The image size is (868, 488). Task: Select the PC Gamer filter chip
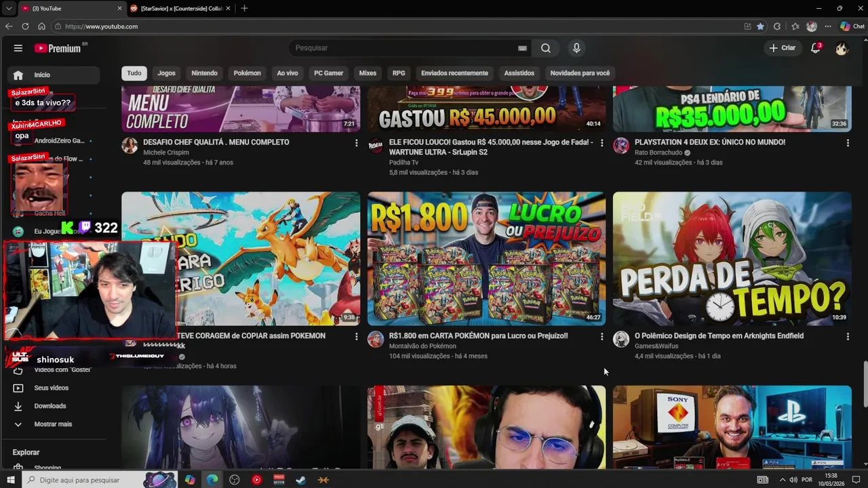328,73
